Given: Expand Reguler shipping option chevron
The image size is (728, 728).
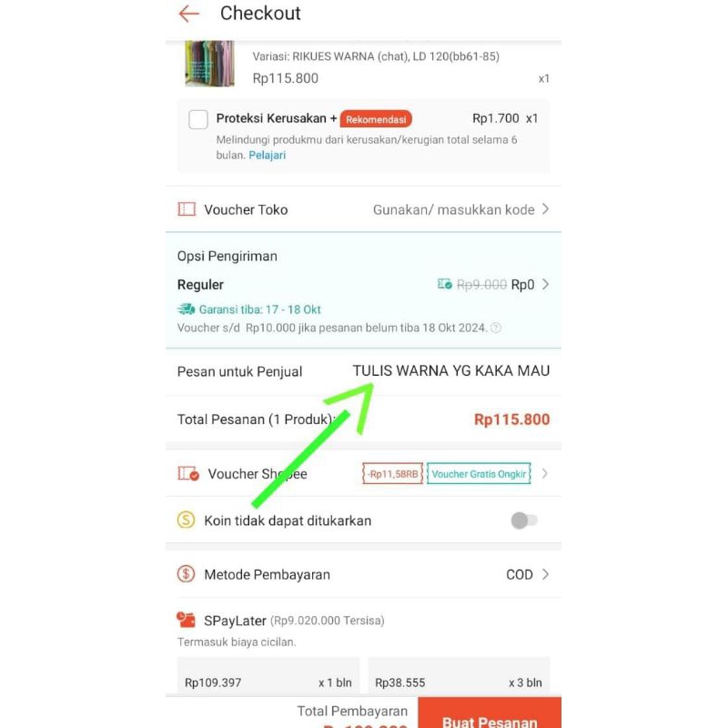Looking at the screenshot, I should [545, 284].
